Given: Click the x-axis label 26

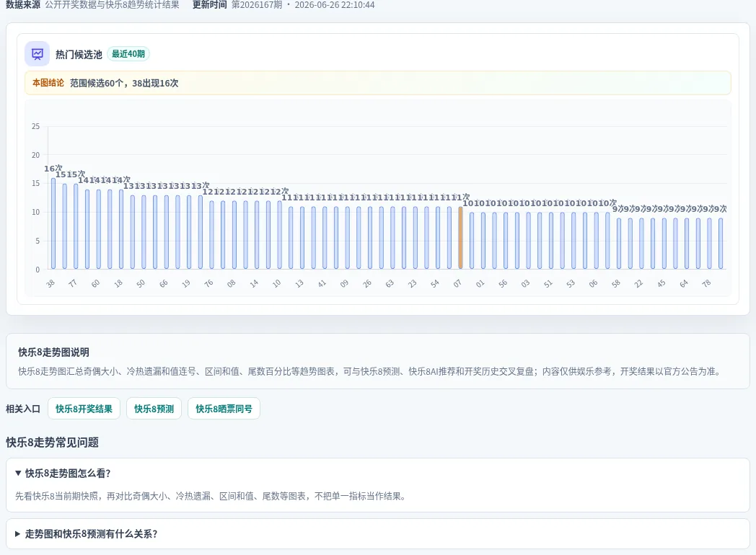Looking at the screenshot, I should [367, 283].
